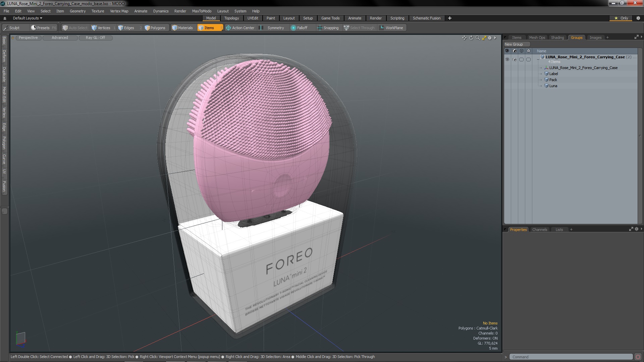Open the Channels tab
Viewport: 644px width, 362px height.
tap(540, 230)
